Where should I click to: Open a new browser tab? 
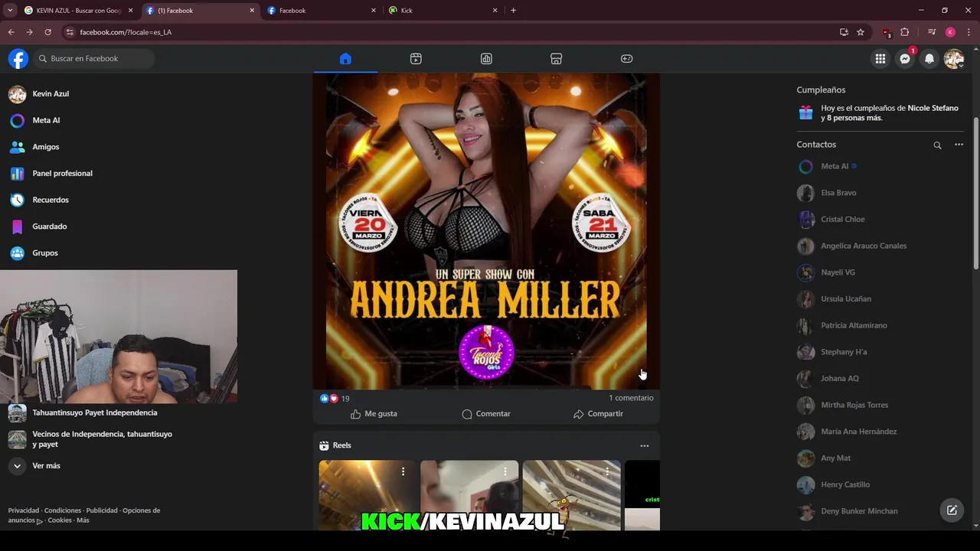(x=513, y=11)
